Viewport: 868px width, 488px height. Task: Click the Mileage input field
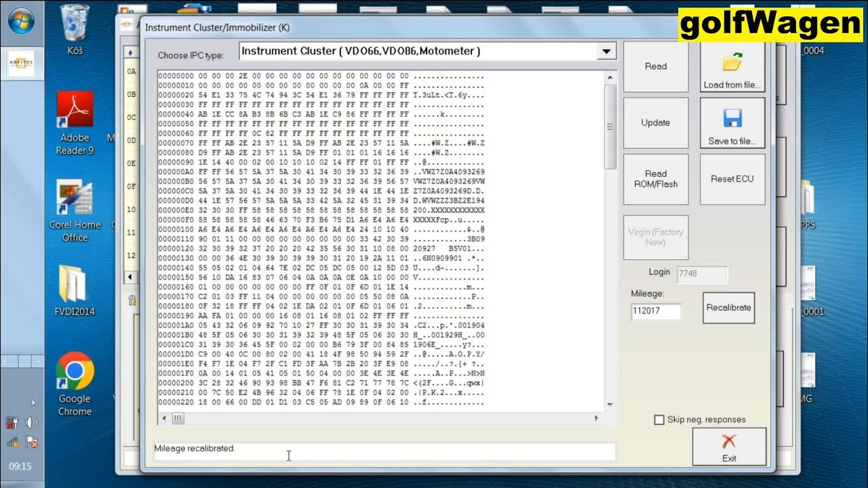tap(656, 312)
